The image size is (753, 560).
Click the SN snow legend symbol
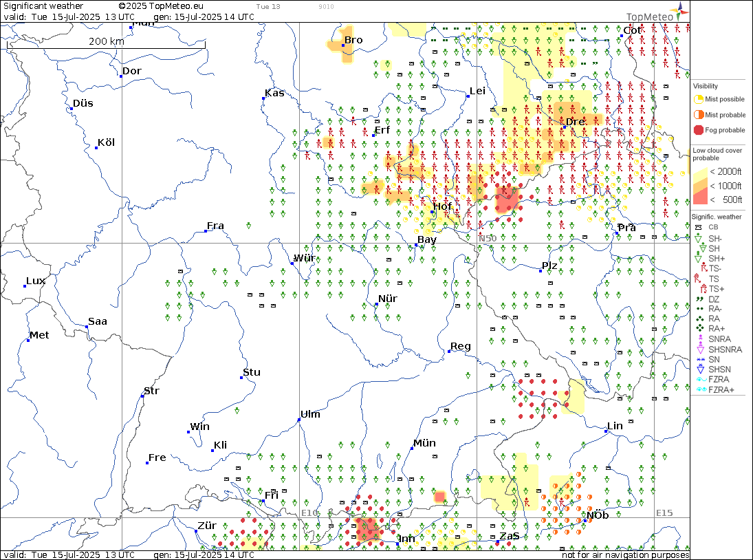pos(700,359)
